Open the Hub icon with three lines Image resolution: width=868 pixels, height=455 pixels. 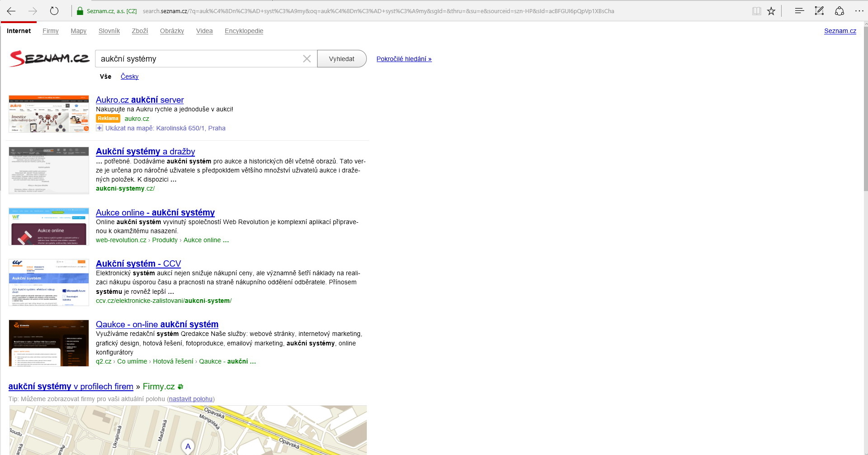pyautogui.click(x=799, y=10)
